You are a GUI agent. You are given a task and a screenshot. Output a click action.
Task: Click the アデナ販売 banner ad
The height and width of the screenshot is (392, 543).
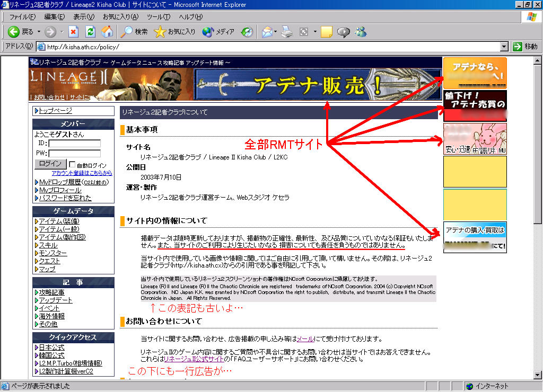point(318,84)
